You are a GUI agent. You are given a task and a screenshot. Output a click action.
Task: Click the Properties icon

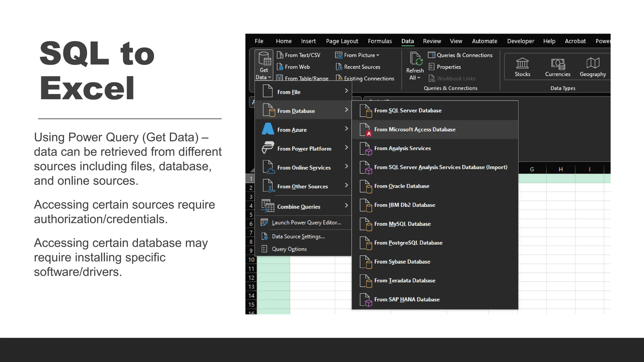pyautogui.click(x=432, y=67)
